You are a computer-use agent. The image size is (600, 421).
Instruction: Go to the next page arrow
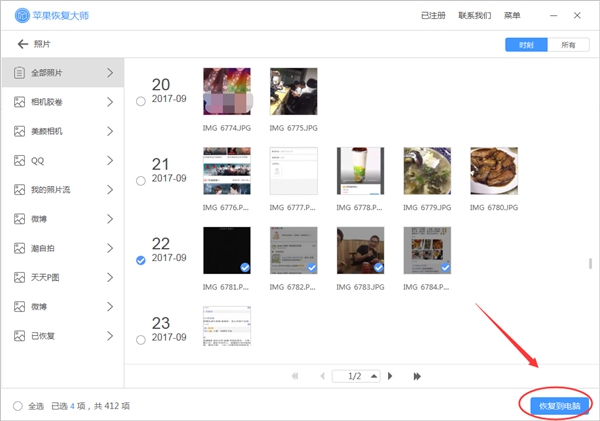click(x=390, y=376)
